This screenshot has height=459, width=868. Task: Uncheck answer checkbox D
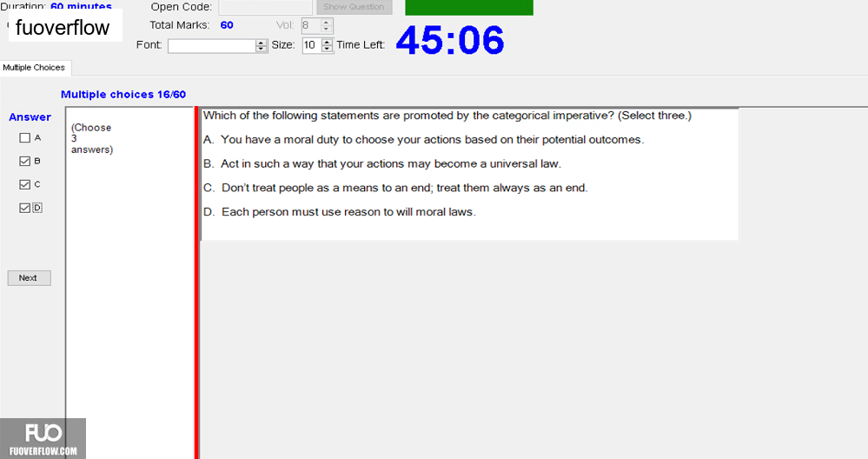pos(25,208)
